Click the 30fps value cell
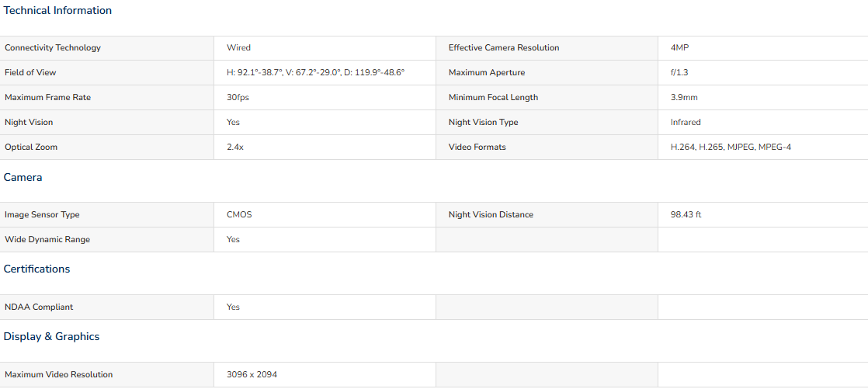The image size is (868, 389). pos(325,97)
